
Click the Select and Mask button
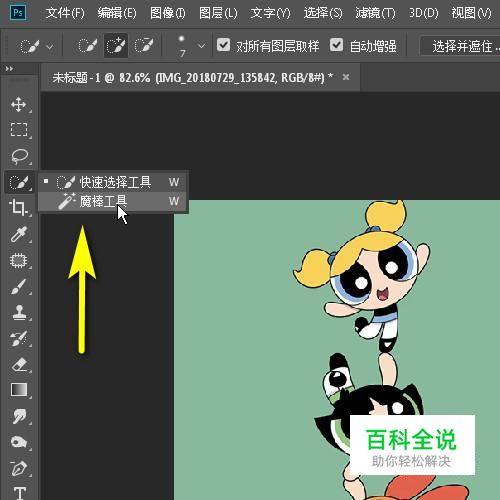[460, 46]
